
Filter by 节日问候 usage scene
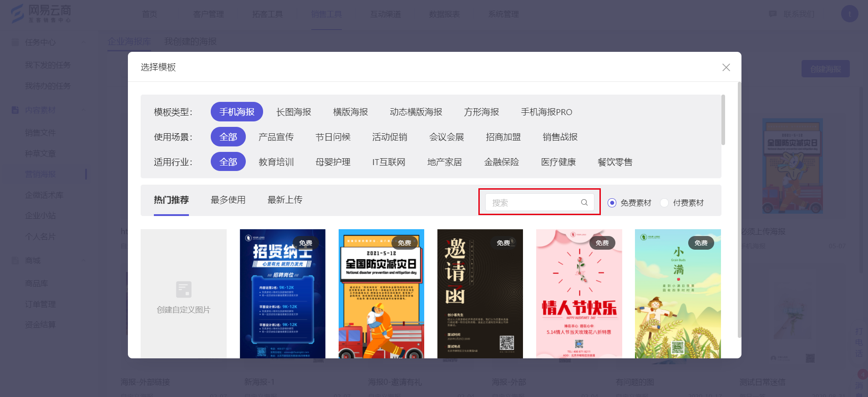tap(333, 137)
